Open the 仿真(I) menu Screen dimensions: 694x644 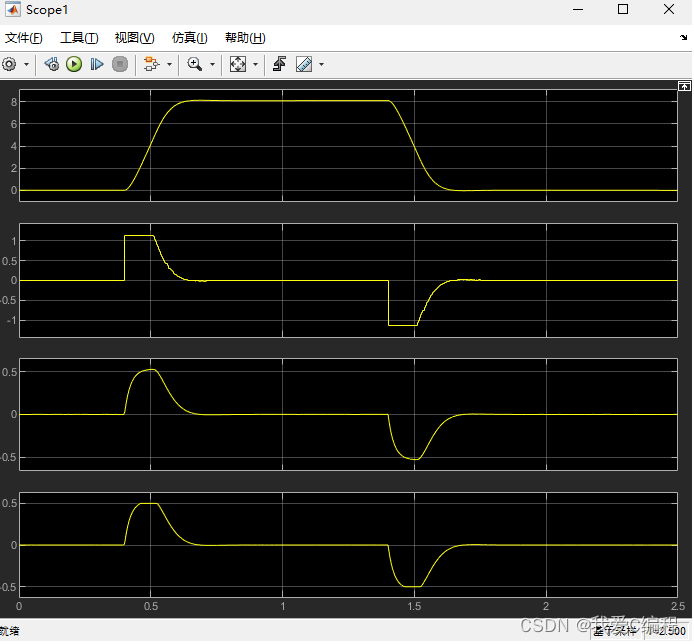click(189, 38)
